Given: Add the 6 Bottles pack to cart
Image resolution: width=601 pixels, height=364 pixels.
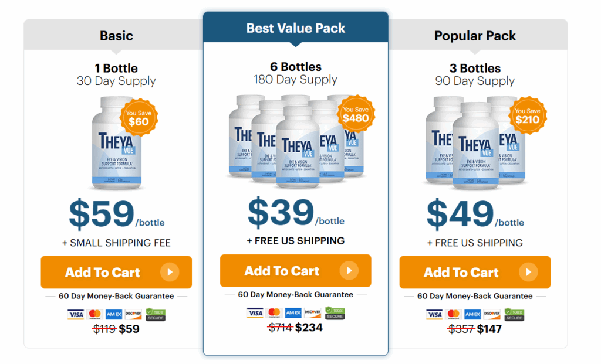Looking at the screenshot, I should pos(295,270).
